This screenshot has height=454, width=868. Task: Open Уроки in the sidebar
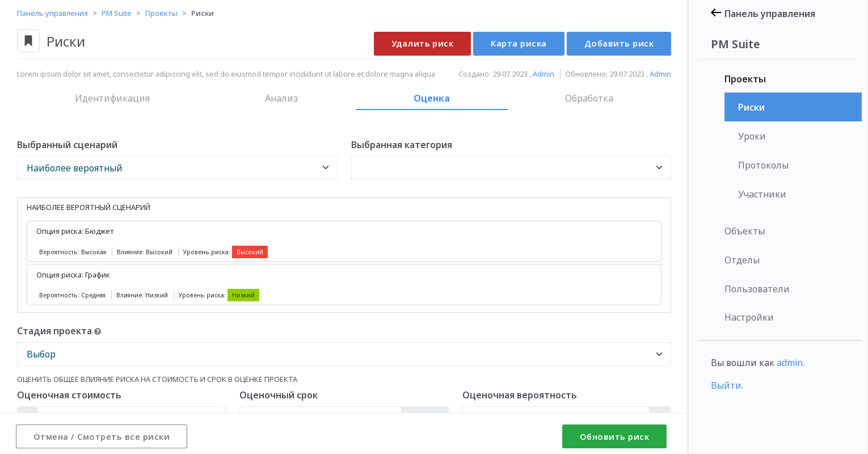(x=752, y=136)
